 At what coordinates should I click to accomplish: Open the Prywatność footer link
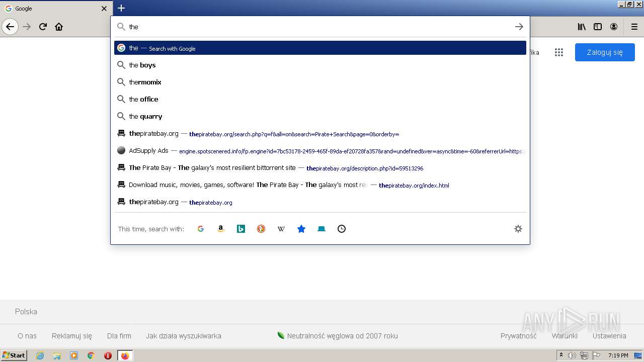pos(519,336)
